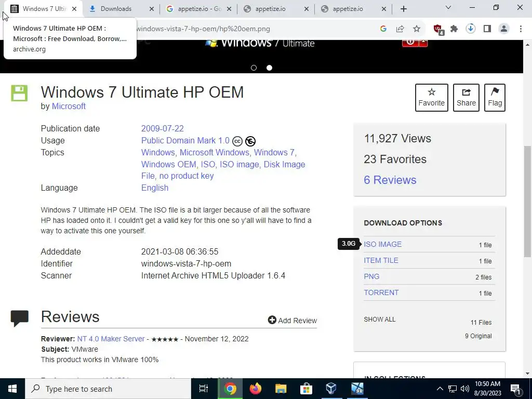Open the Microsoft author link
Viewport: 532px width, 399px height.
pyautogui.click(x=69, y=106)
